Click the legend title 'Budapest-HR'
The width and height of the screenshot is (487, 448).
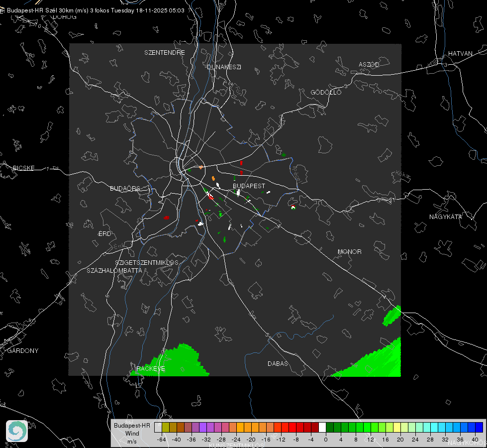click(x=132, y=426)
